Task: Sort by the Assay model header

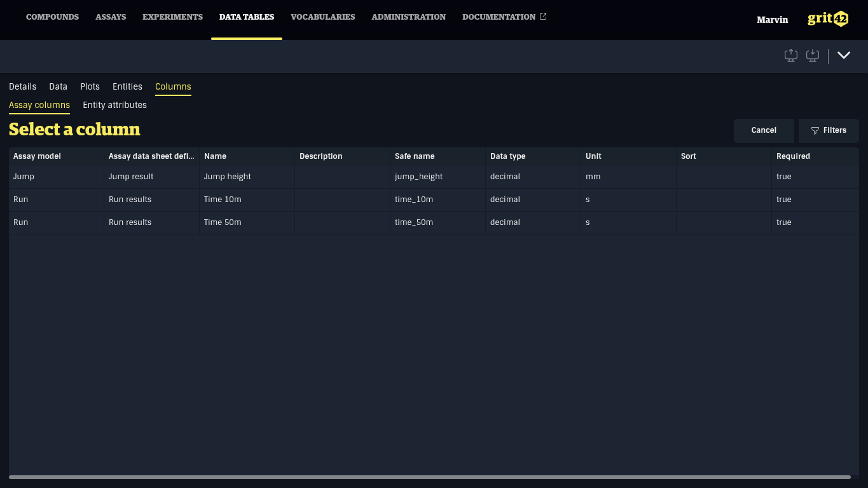Action: coord(37,156)
